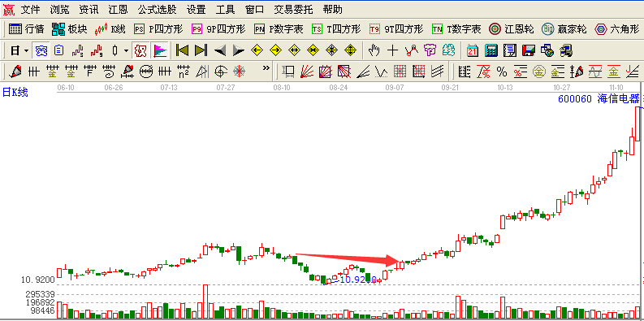Open the calendar icon showing 21
The image size is (644, 321).
[473, 50]
